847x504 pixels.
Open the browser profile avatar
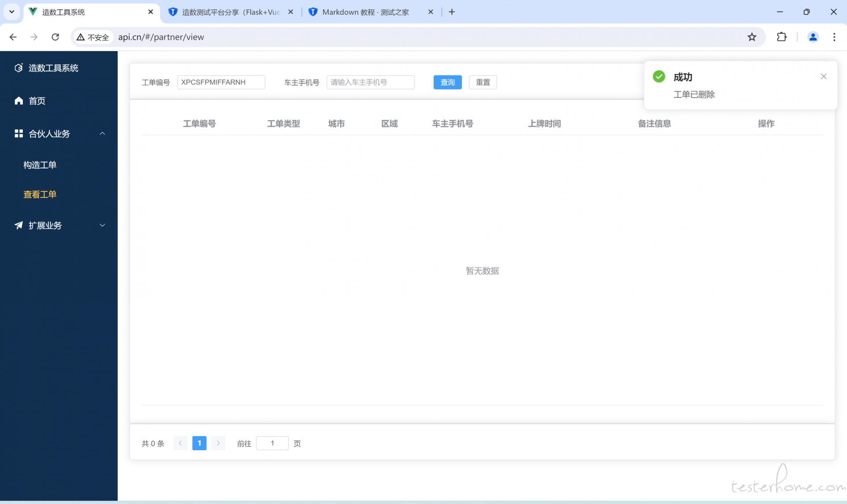point(813,37)
